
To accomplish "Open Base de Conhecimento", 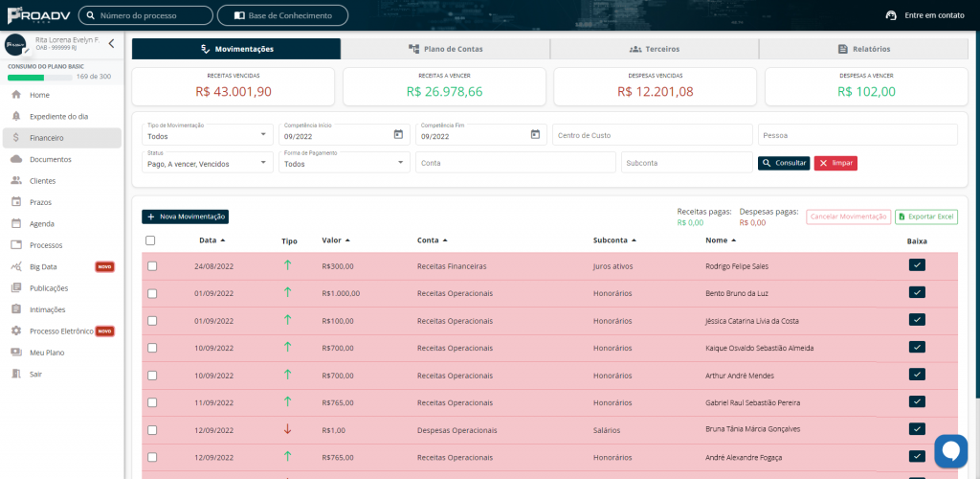I will 282,15.
